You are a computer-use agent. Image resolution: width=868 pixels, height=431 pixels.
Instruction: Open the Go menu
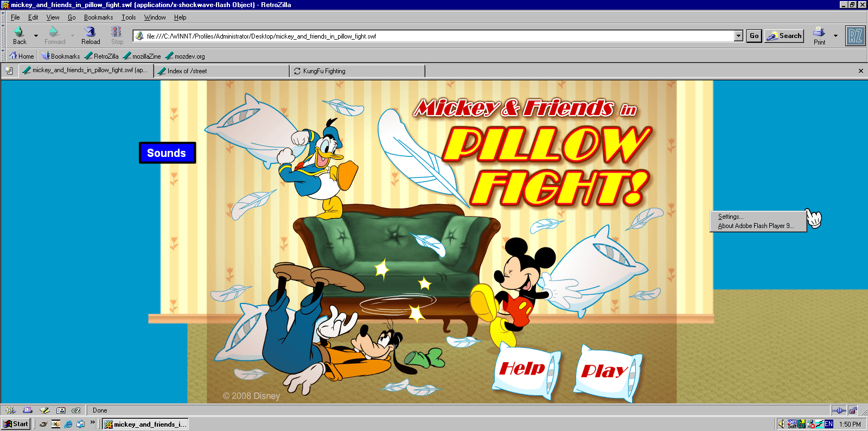(x=72, y=17)
